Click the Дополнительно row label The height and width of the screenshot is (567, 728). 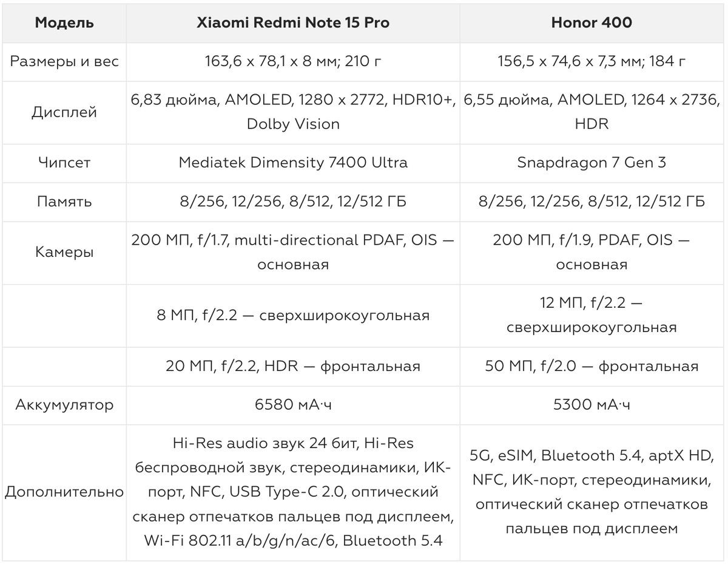pyautogui.click(x=64, y=492)
